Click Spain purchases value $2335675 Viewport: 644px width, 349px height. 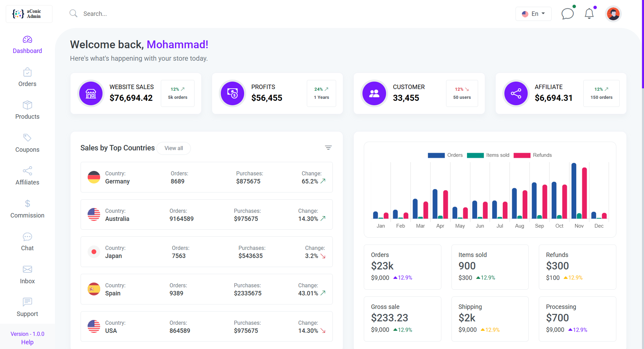(x=247, y=293)
